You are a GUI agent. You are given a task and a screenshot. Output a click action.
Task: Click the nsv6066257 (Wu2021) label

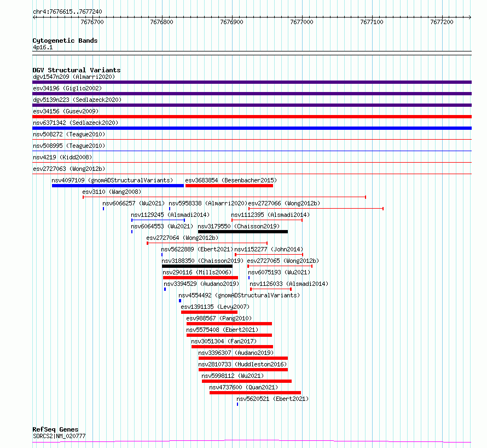[134, 203]
